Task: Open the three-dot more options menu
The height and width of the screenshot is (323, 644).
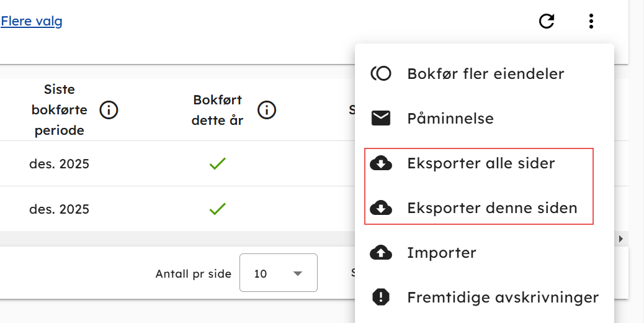Action: [591, 22]
